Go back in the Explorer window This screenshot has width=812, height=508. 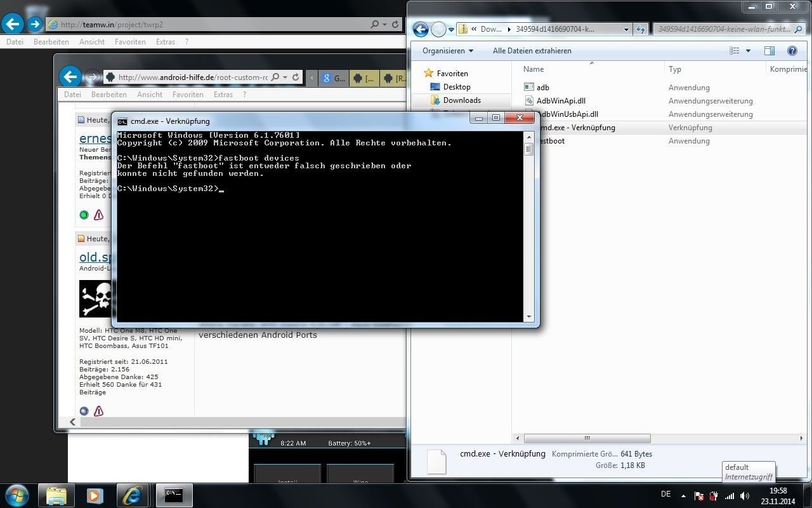tap(421, 29)
